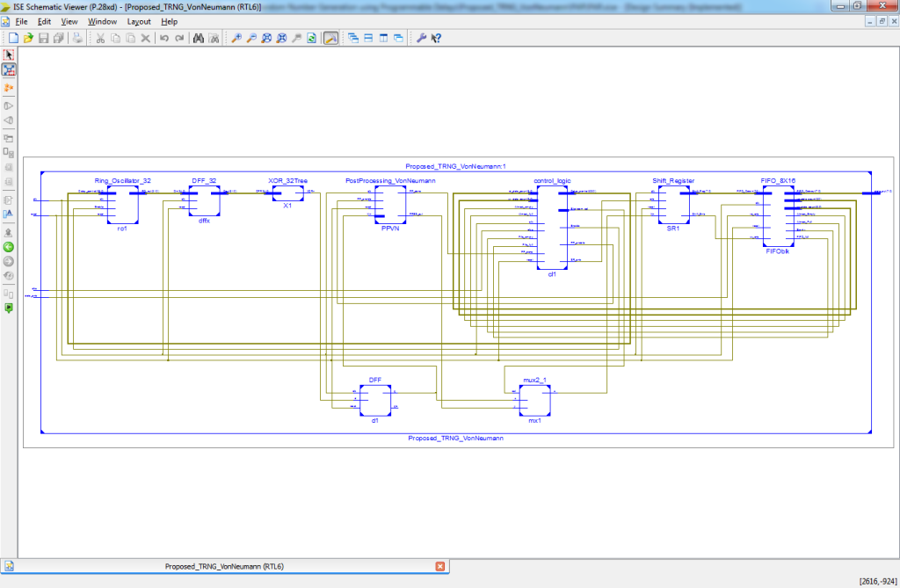Click the Zoom Out magnifier icon
900x588 pixels.
pyautogui.click(x=251, y=39)
